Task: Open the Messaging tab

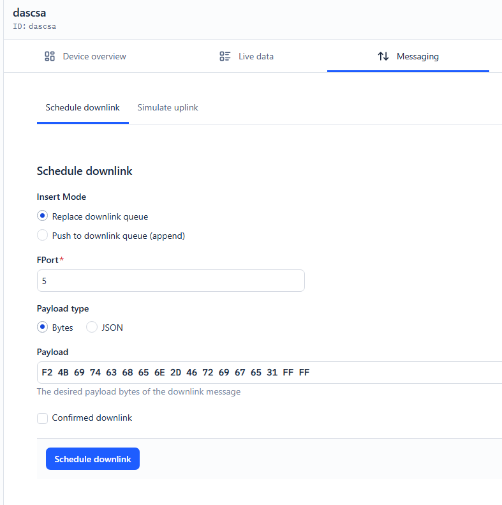Action: tap(408, 56)
